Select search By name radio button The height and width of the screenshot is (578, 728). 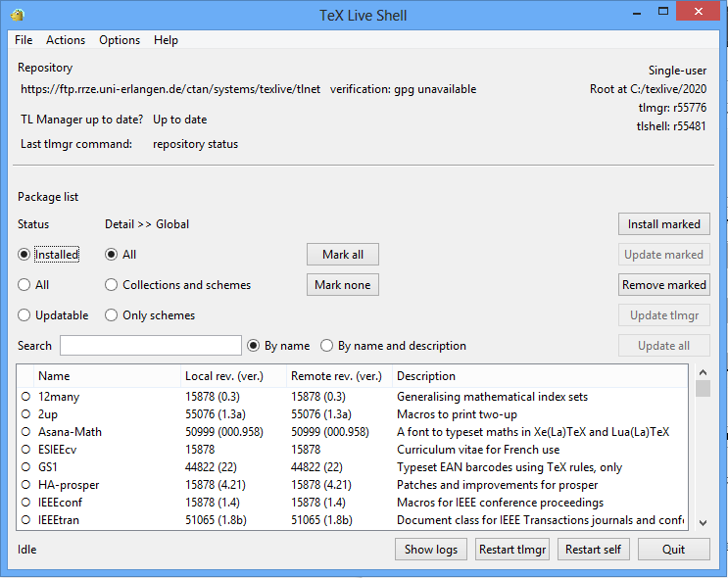(x=253, y=346)
